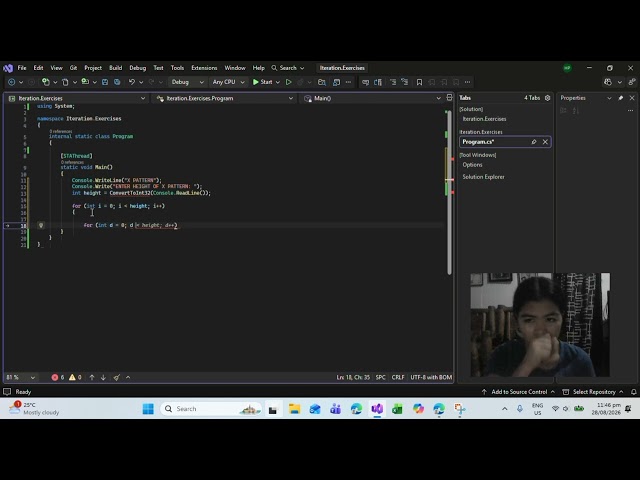Click the green account avatar badge
The image size is (640, 480).
coord(567,68)
